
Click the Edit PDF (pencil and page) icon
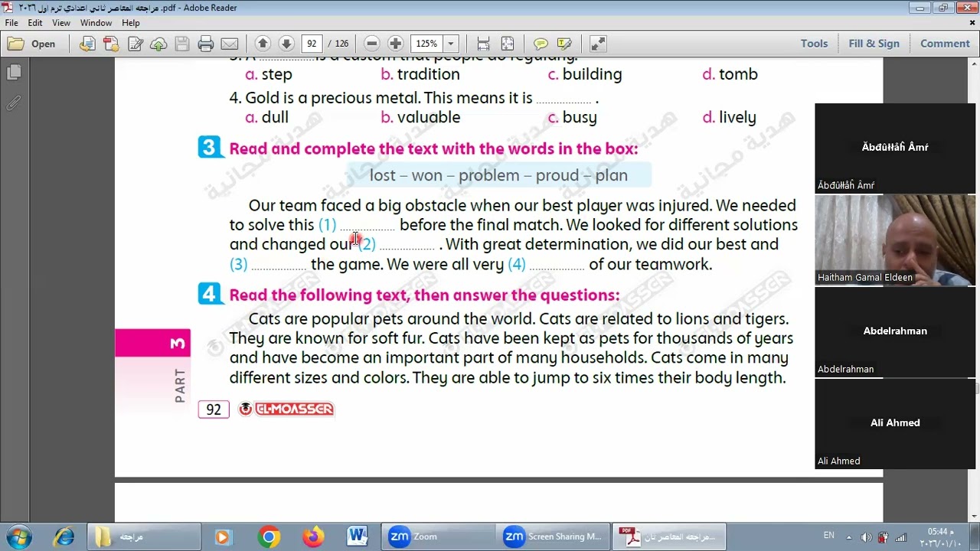click(136, 44)
